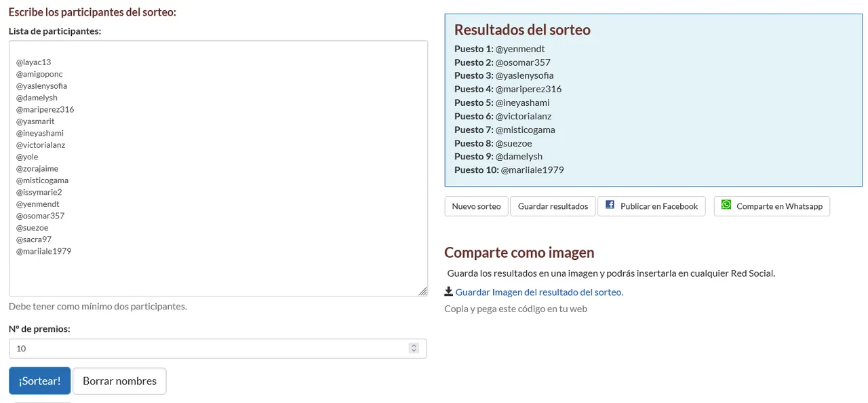Select the Puesto 7 result @misticogama

tap(525, 130)
